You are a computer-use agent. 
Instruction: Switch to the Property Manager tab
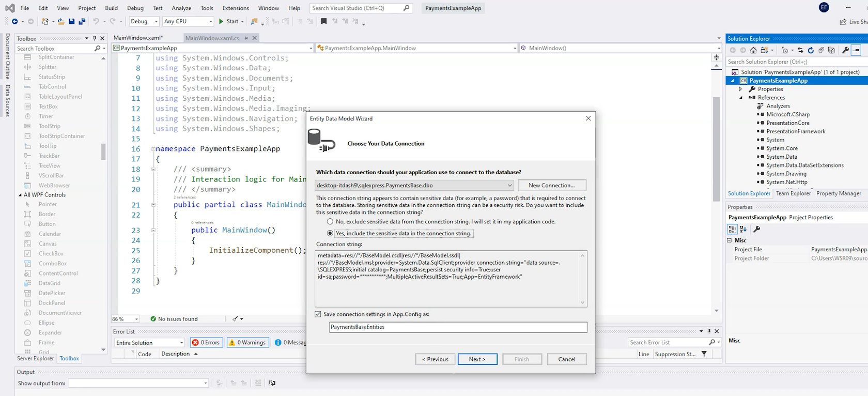[839, 193]
